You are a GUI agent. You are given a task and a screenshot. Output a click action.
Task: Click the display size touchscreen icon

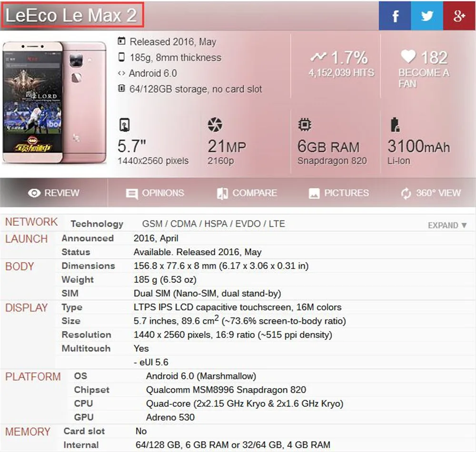click(x=124, y=124)
